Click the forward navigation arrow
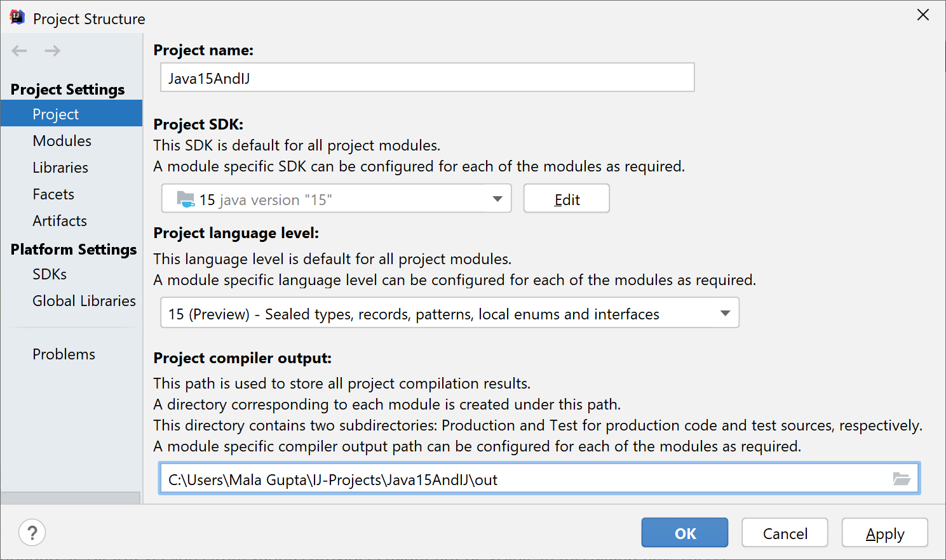The height and width of the screenshot is (560, 946). 51,51
